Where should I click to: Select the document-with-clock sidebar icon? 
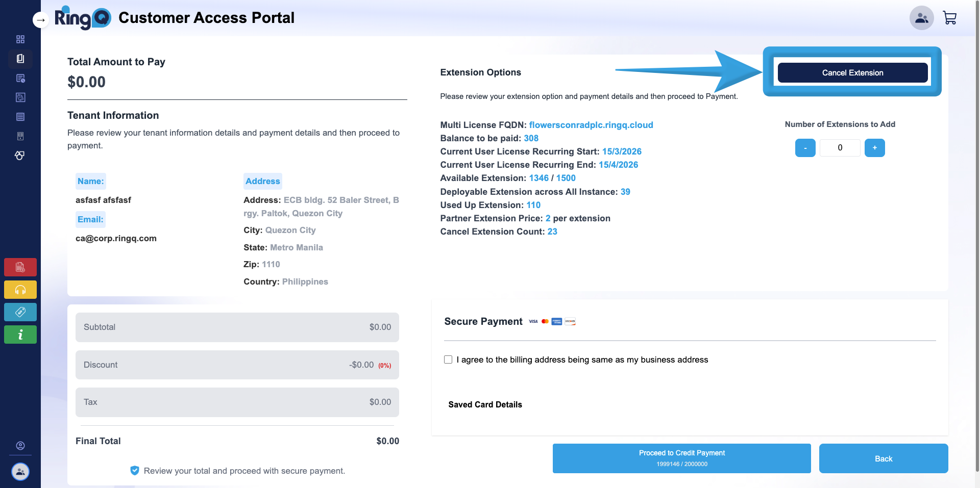[20, 78]
